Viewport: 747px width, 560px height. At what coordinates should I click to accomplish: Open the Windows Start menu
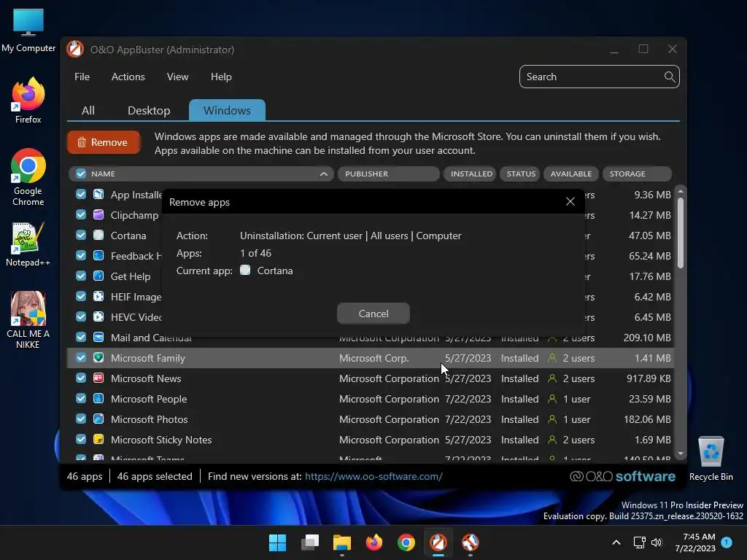point(277,542)
